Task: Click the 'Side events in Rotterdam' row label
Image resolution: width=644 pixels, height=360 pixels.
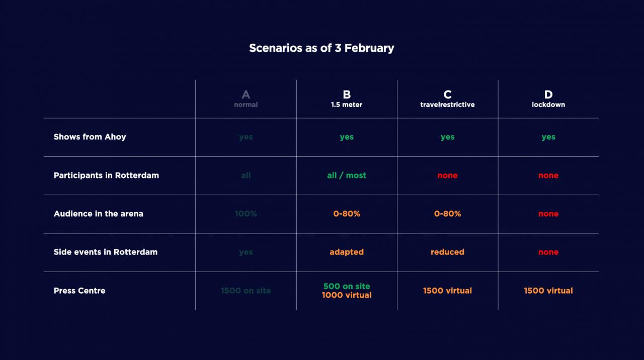Action: tap(106, 252)
